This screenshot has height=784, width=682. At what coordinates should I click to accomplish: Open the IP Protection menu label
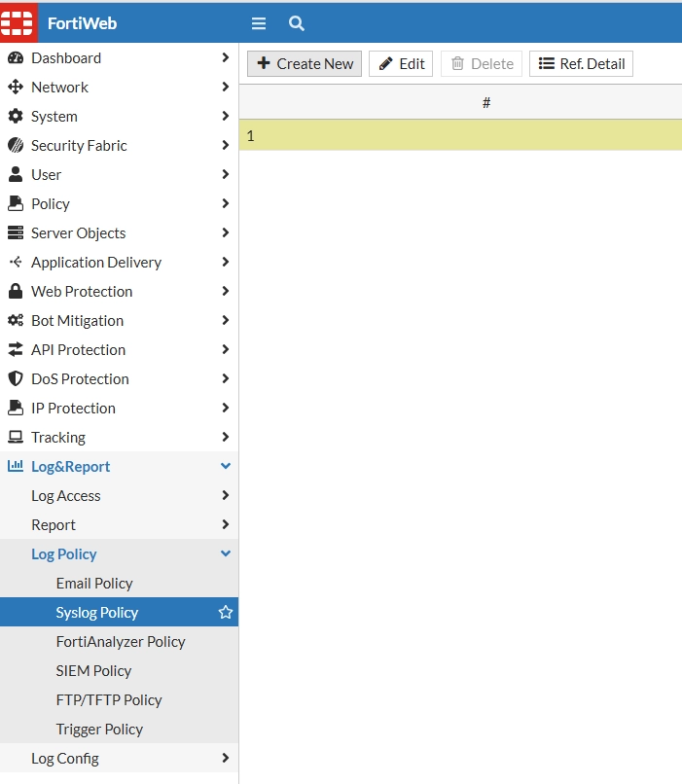(73, 408)
